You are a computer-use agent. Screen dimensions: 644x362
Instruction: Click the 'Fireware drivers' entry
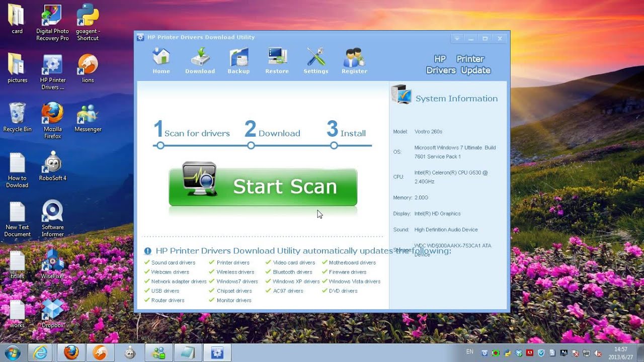point(348,272)
